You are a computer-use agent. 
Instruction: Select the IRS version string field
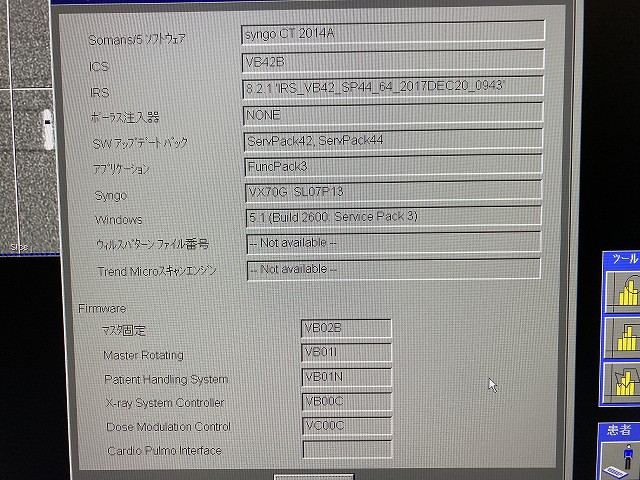tap(393, 87)
